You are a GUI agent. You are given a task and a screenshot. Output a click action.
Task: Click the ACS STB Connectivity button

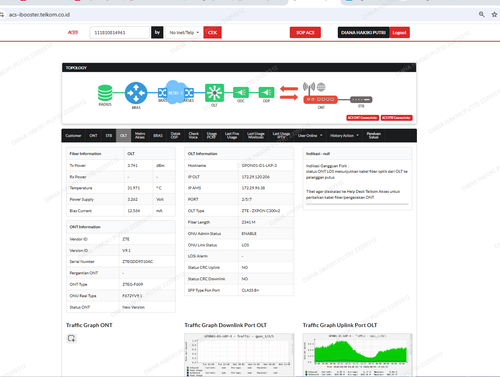pos(396,118)
